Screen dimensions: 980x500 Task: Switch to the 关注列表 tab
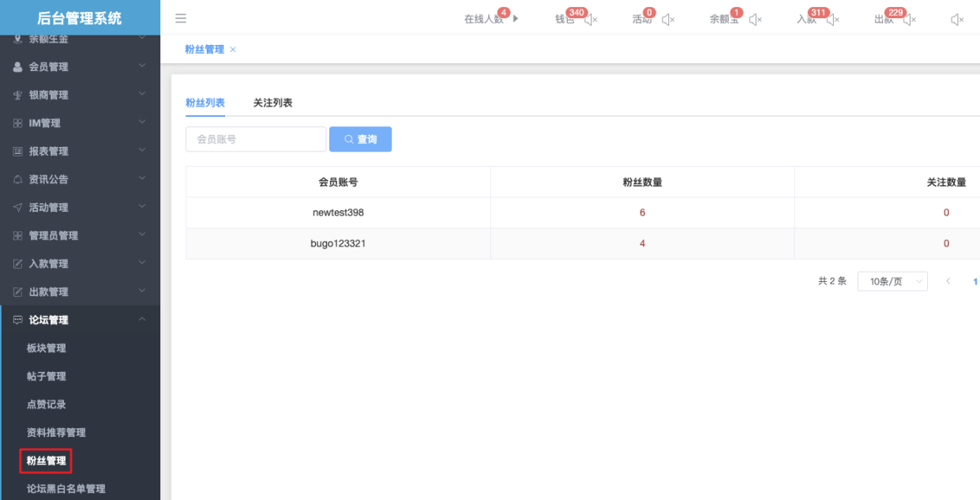coord(272,103)
